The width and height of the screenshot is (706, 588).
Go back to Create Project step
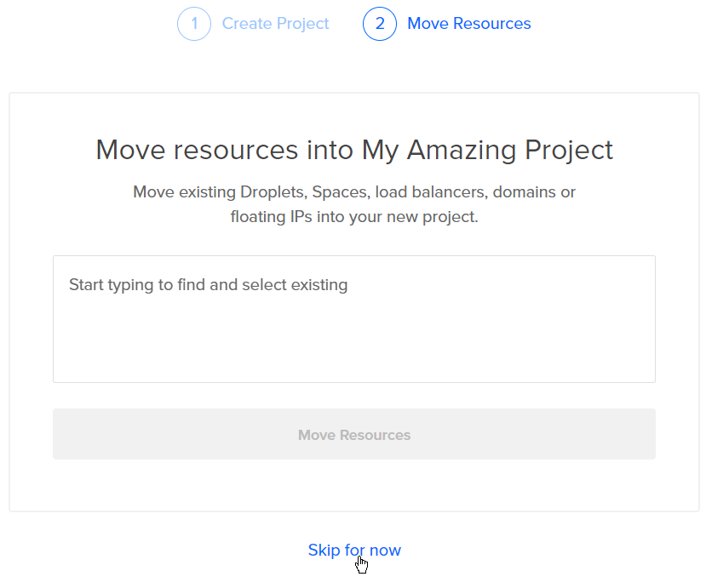(275, 24)
